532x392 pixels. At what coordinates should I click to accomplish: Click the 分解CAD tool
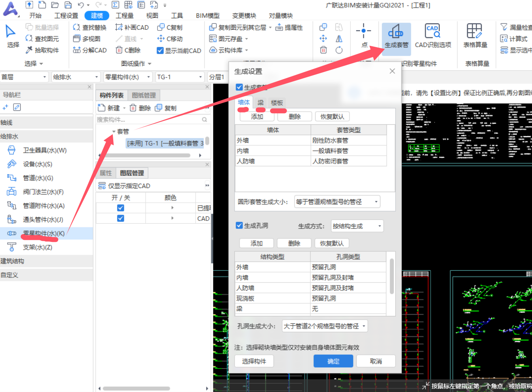90,50
